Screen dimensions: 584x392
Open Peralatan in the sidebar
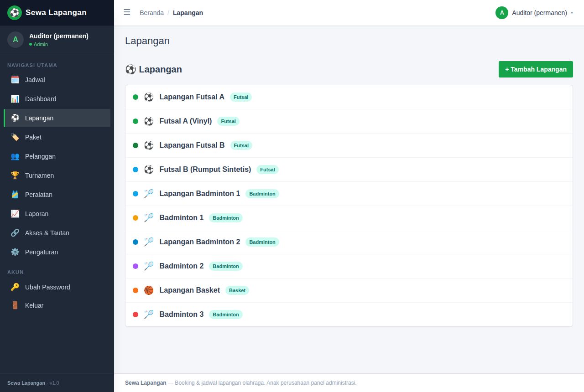[57, 195]
